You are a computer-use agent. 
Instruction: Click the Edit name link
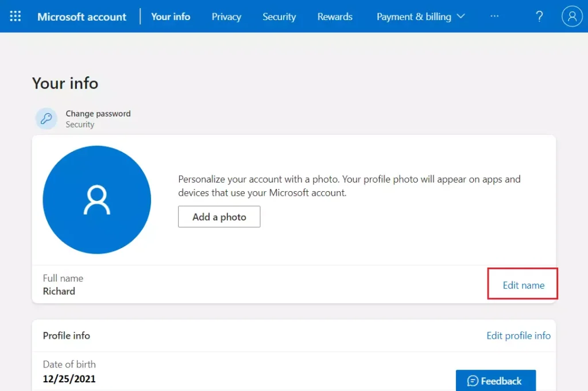(524, 285)
